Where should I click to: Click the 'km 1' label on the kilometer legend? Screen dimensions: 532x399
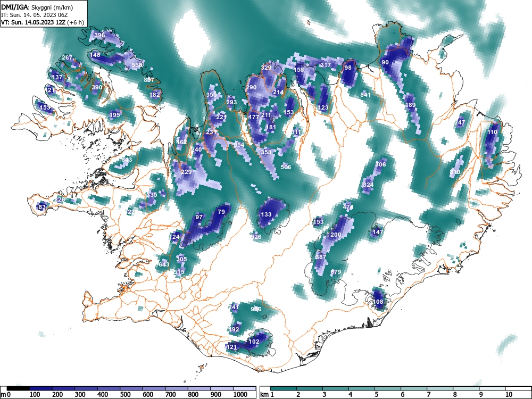coord(267,395)
